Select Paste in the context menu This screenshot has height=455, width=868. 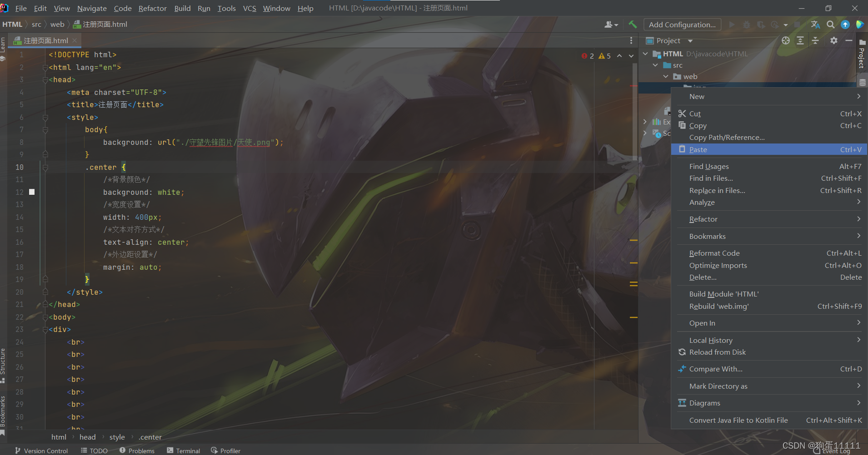[x=769, y=149]
